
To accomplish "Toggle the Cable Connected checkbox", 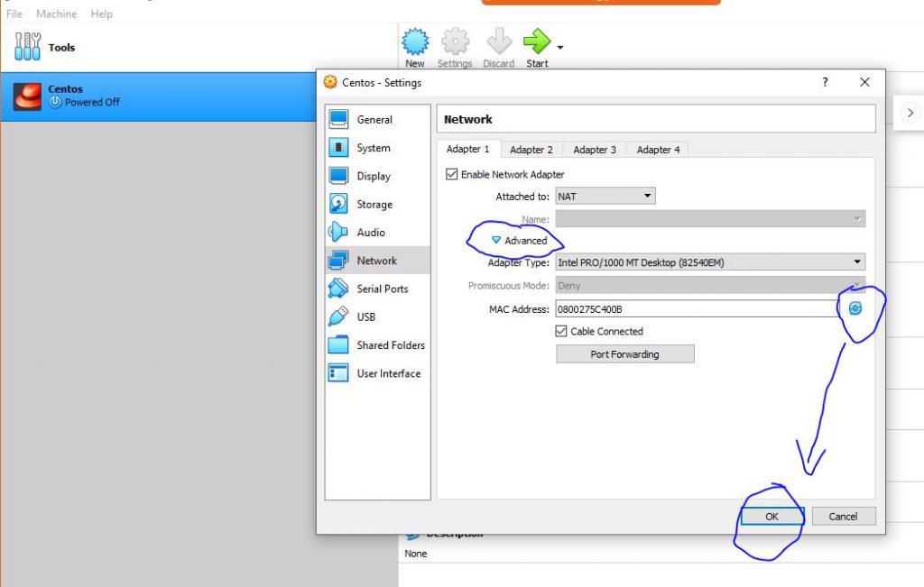I will tap(562, 331).
